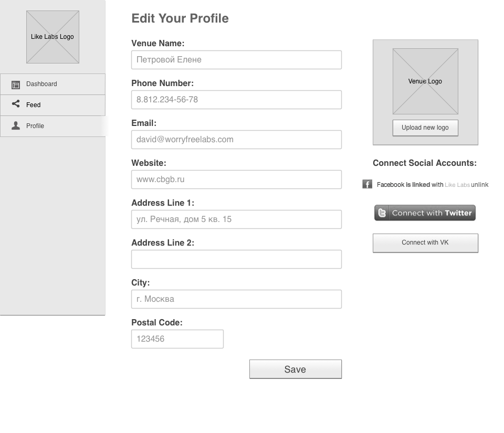Open the Dashboard menu item
Image resolution: width=504 pixels, height=433 pixels.
point(41,84)
